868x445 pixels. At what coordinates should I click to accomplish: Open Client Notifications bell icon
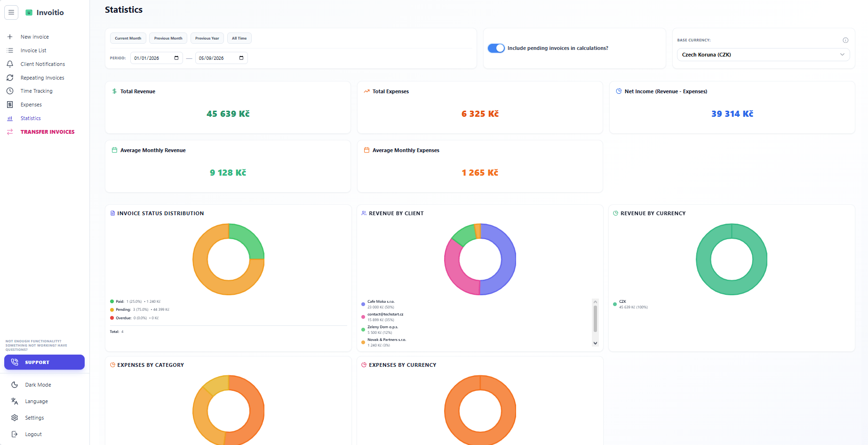point(10,64)
